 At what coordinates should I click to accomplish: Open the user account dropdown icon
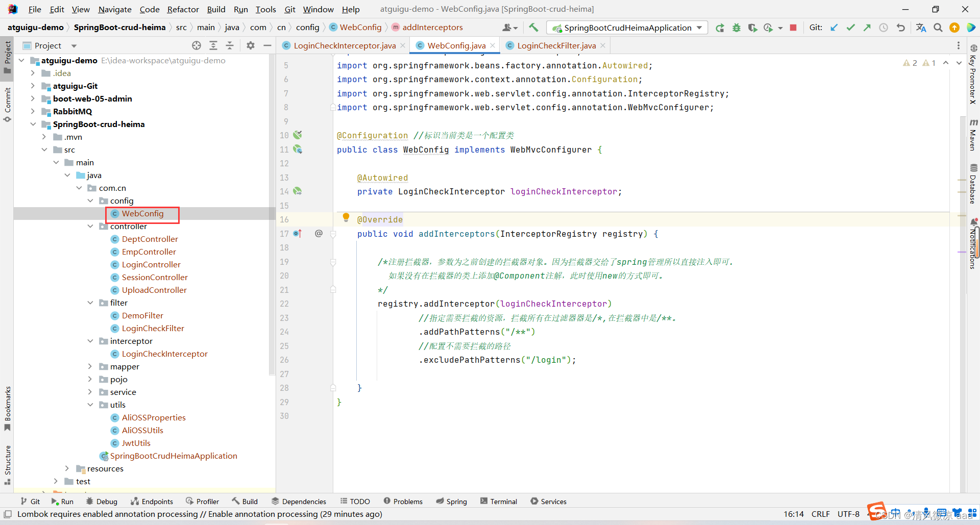509,28
